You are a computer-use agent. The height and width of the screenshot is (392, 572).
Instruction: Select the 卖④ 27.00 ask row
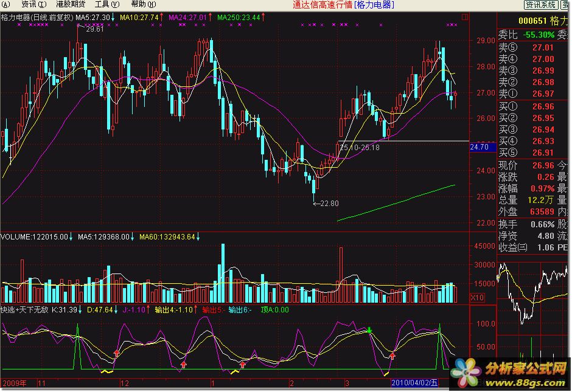click(526, 59)
